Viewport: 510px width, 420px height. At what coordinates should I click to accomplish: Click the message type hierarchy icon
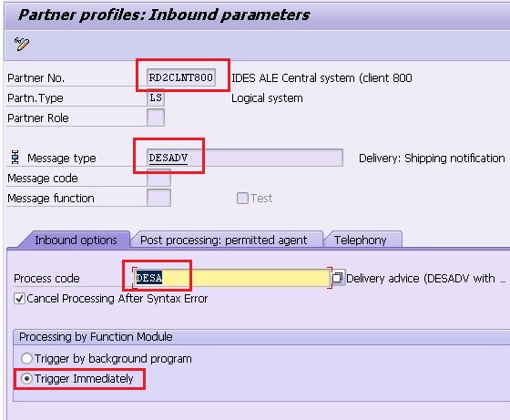coord(15,157)
